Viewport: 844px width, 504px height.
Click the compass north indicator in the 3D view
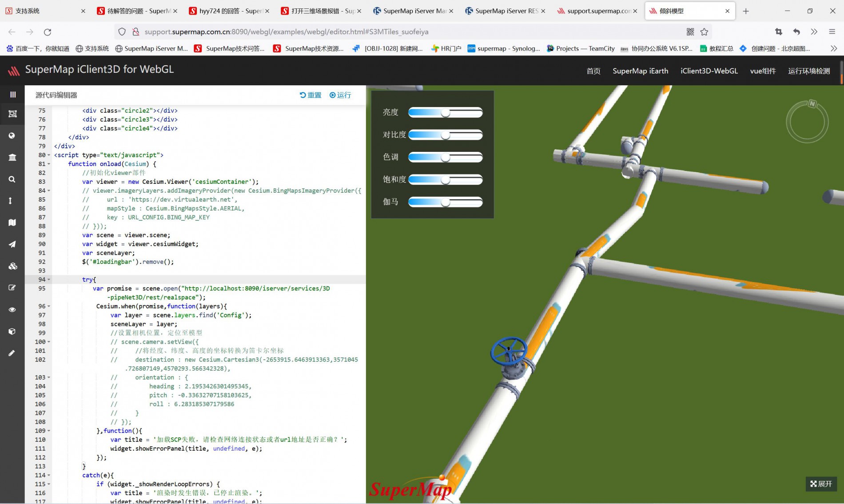tap(812, 103)
